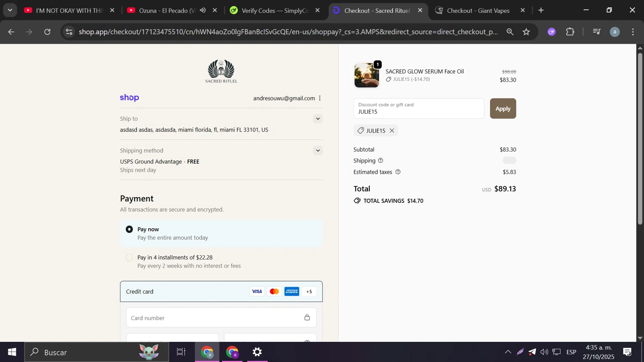
Task: Switch to I'M NOT OKAY WITH THIS tab
Action: [69, 10]
